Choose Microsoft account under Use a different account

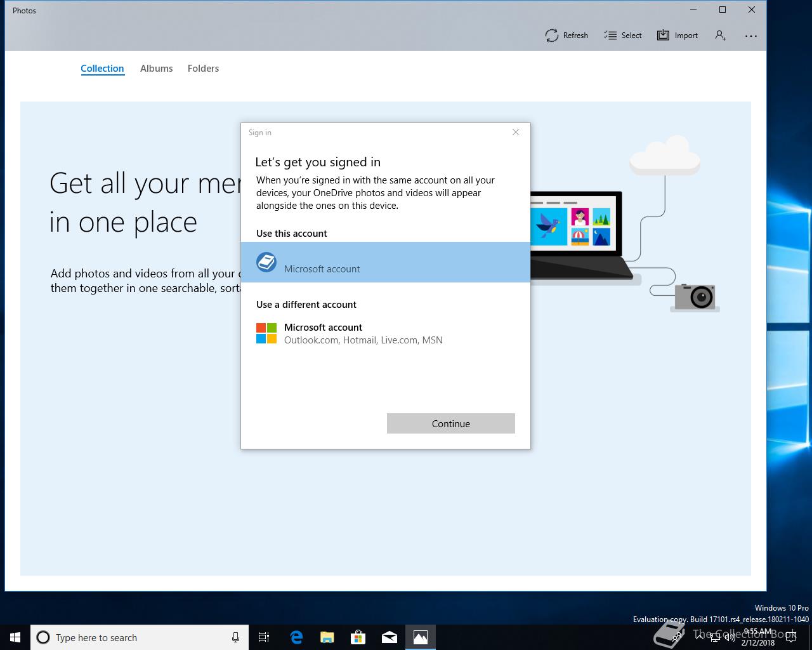click(386, 333)
